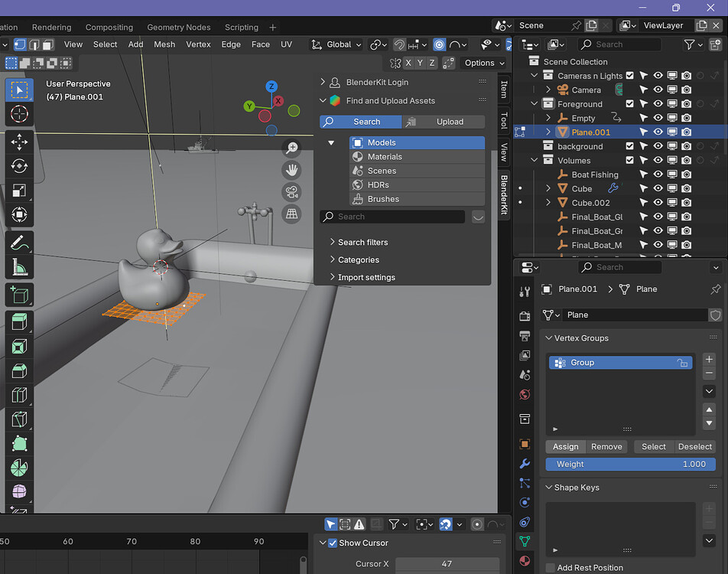
Task: Choose the Spin tool
Action: 19,468
